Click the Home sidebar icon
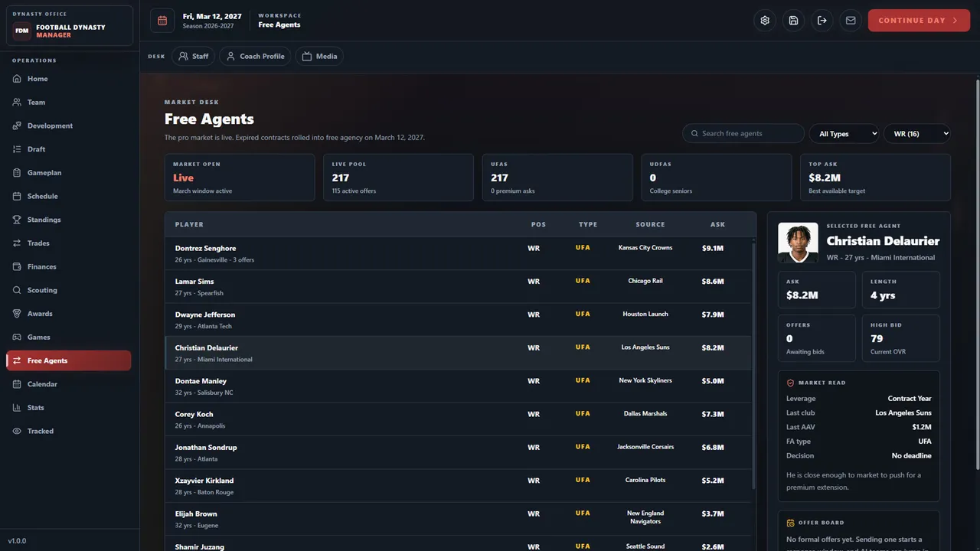This screenshot has width=980, height=551. click(x=17, y=79)
